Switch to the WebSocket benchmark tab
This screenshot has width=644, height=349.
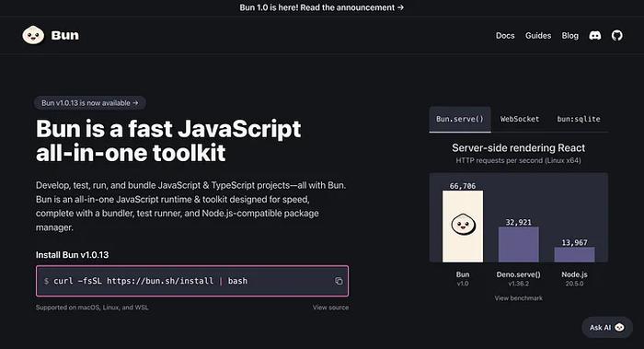[520, 119]
